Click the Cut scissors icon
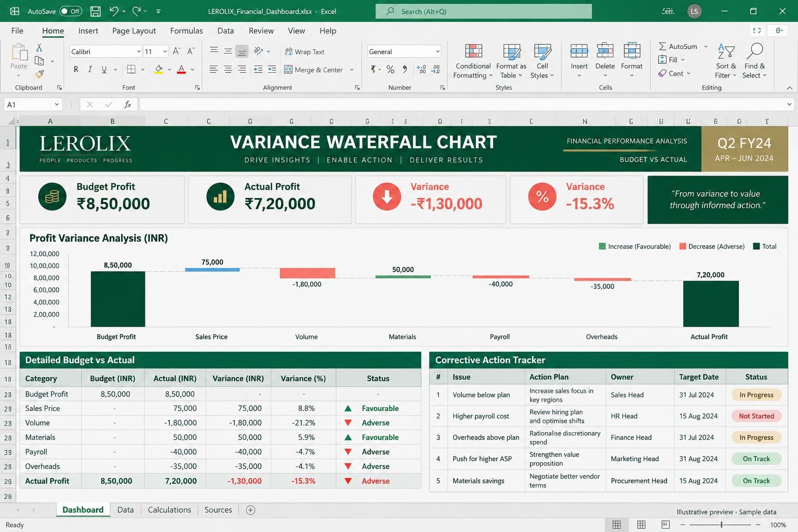Screen dimensions: 798x532 39,47
